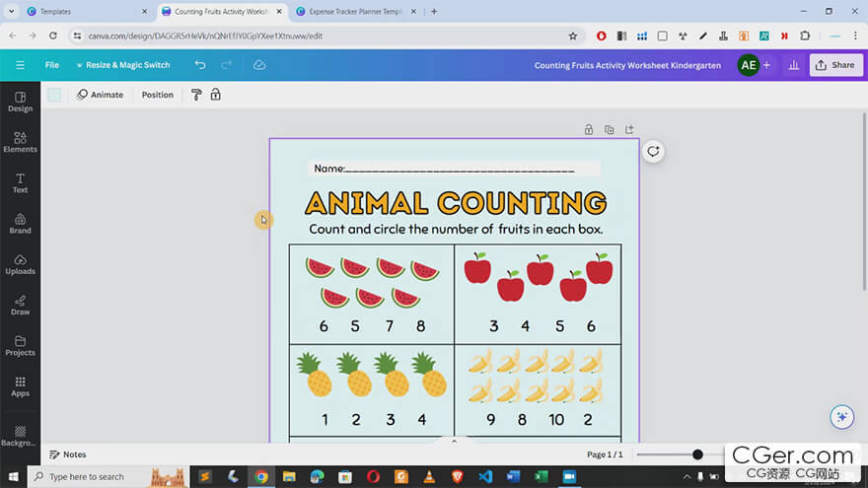Open Visual Studio Code from taskbar
868x488 pixels.
tap(485, 476)
